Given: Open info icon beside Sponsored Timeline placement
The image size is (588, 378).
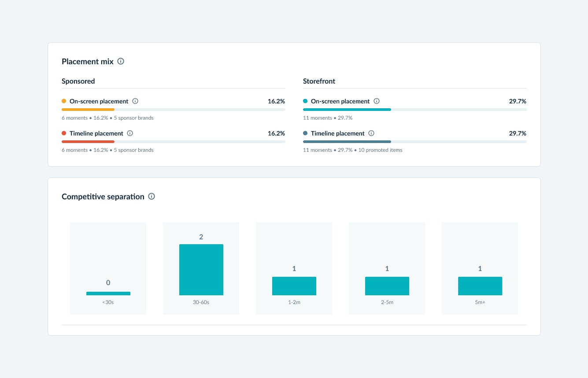Looking at the screenshot, I should [130, 133].
